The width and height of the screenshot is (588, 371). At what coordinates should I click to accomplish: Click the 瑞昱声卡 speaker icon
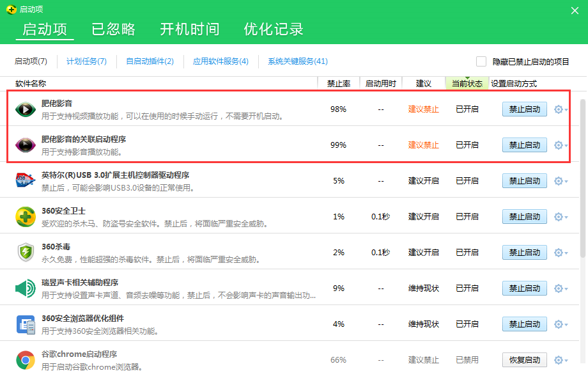click(x=25, y=288)
